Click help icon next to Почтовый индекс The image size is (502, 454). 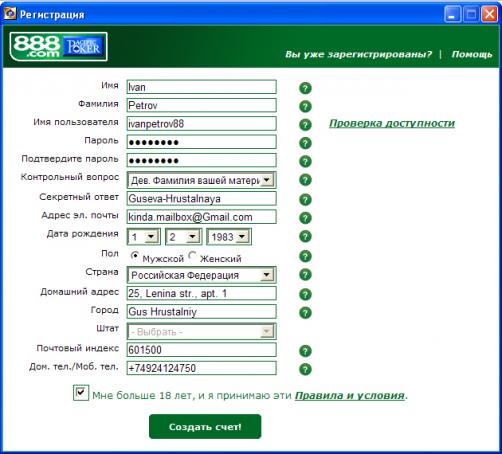(x=305, y=351)
